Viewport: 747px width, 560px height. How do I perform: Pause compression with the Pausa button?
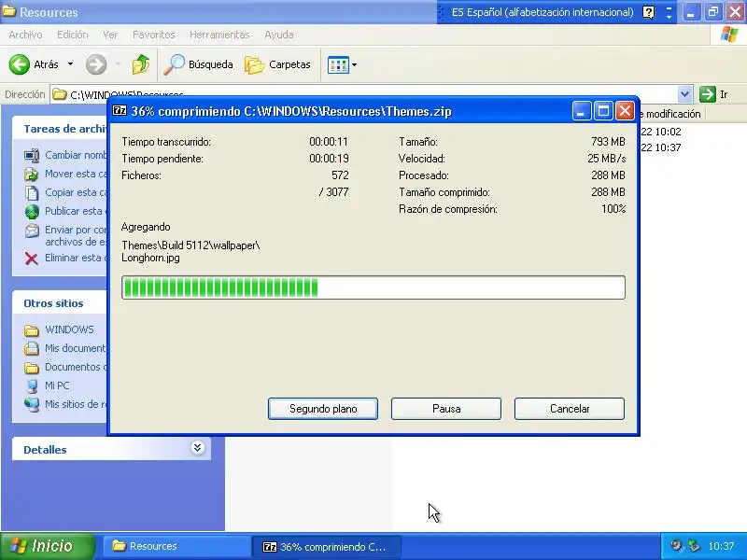coord(446,409)
